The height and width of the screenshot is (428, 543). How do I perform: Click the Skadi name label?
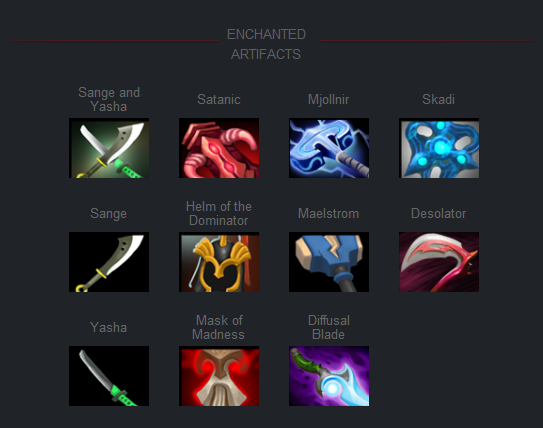(x=438, y=100)
